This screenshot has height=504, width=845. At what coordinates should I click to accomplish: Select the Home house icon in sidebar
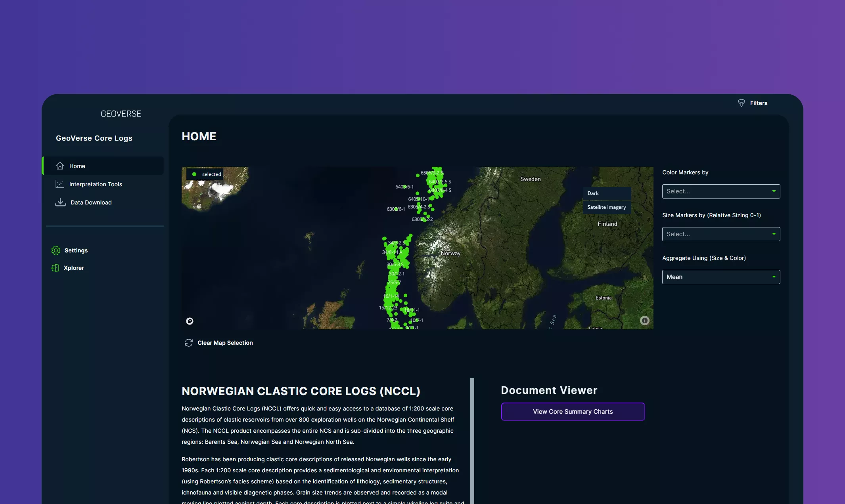(60, 166)
